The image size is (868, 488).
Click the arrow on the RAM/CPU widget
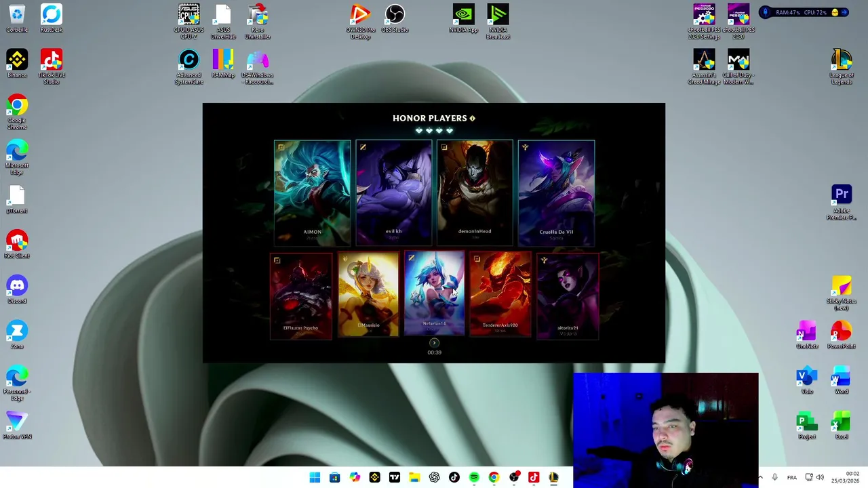point(845,12)
